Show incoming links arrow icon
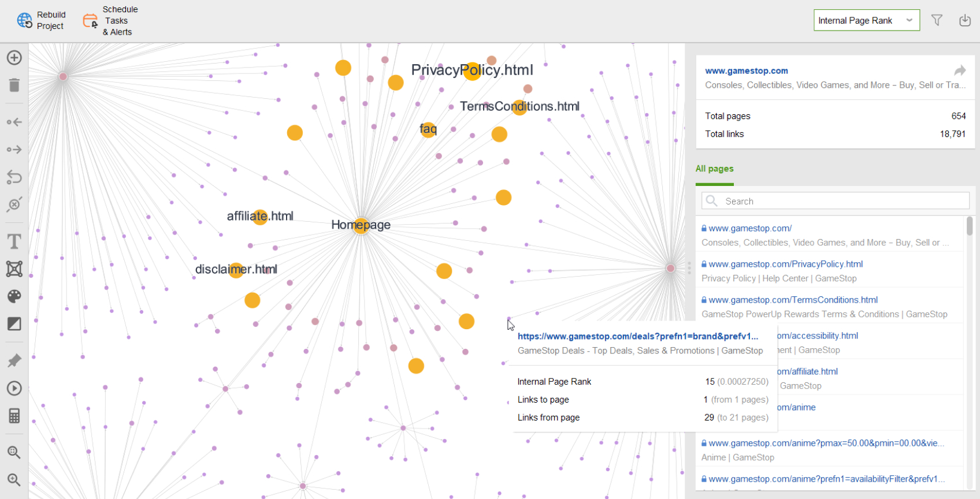The width and height of the screenshot is (980, 499). (14, 122)
